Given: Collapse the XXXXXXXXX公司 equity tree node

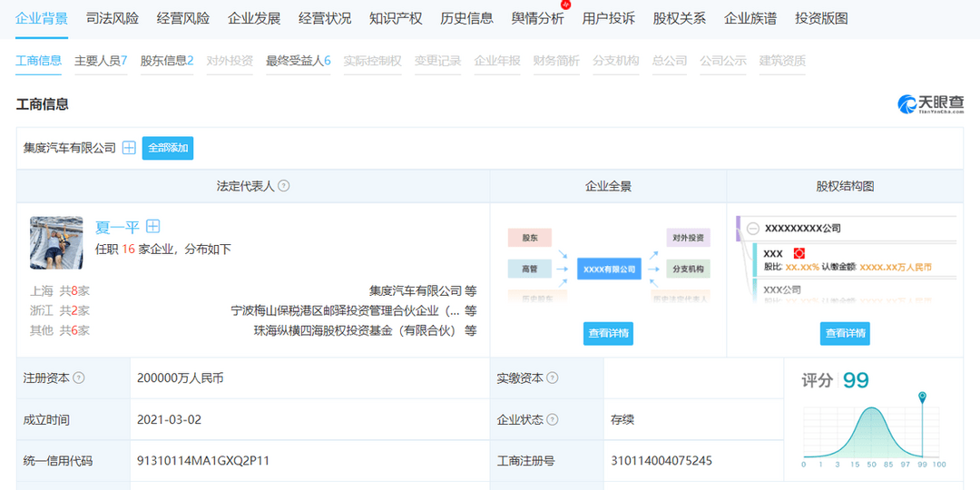Looking at the screenshot, I should [754, 228].
